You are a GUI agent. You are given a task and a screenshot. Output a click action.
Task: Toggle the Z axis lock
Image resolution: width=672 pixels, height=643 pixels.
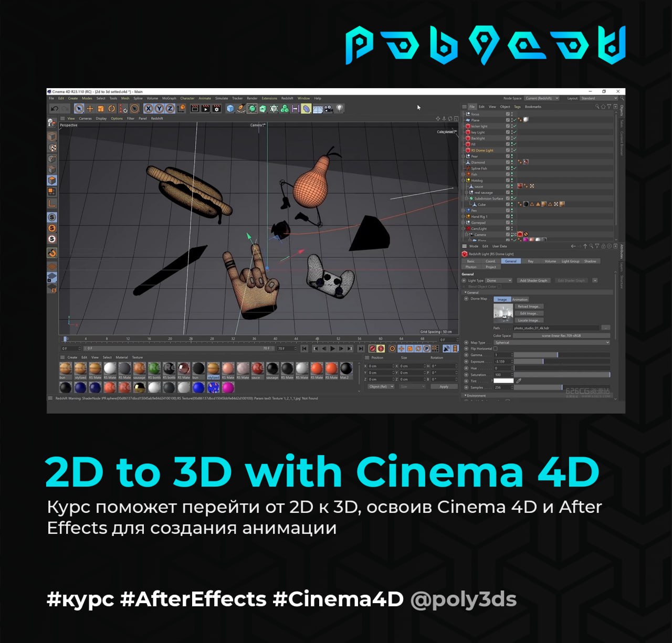(x=170, y=109)
